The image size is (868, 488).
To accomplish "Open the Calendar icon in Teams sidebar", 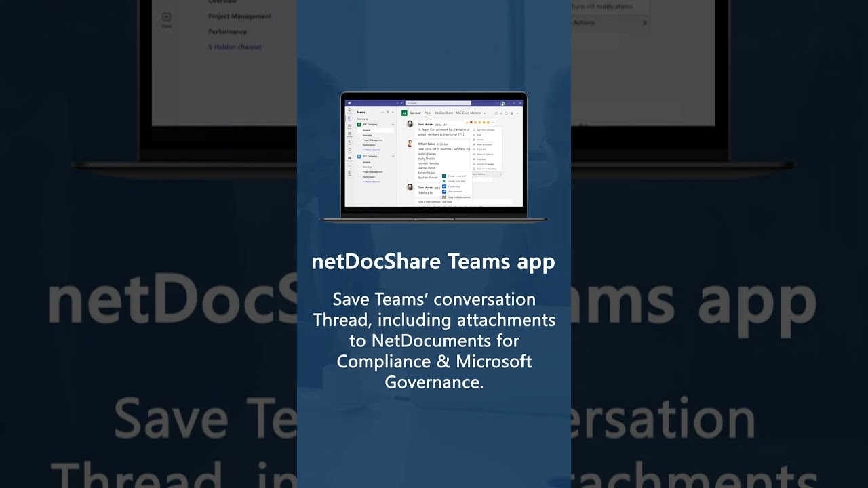I will coord(349,134).
